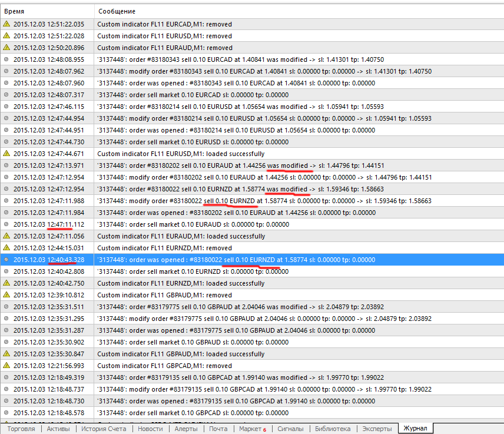Screen dimensions: 504x434
Task: Click info dot icon of 12:47:44.951 row
Action: point(6,130)
